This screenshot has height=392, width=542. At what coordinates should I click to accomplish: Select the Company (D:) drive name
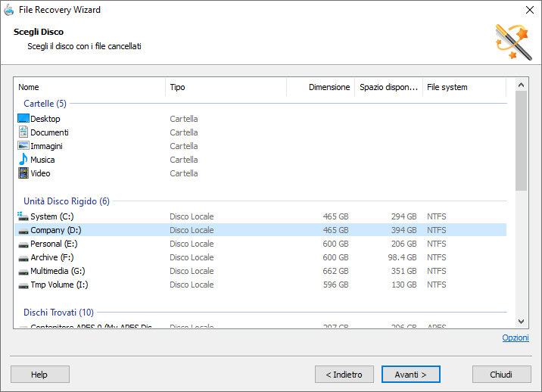point(56,230)
